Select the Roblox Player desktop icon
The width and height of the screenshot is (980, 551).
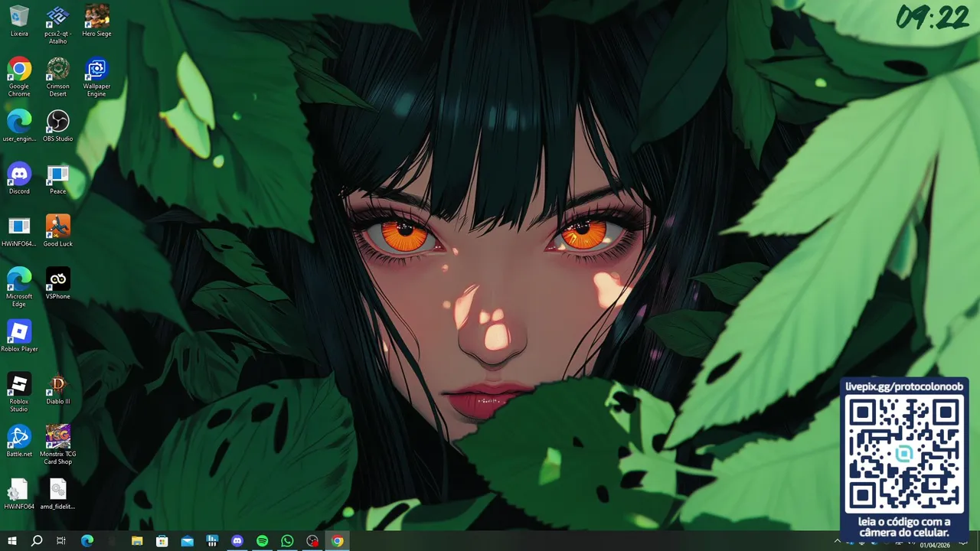[x=19, y=336]
